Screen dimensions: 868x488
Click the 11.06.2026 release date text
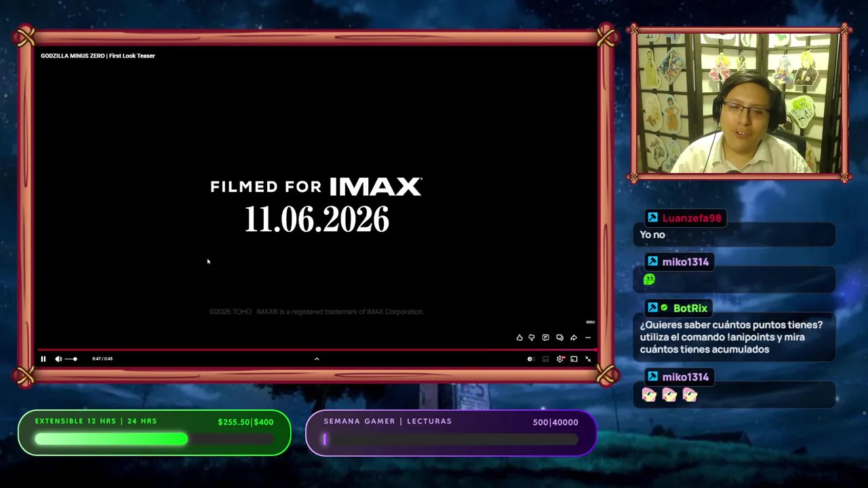coord(317,220)
